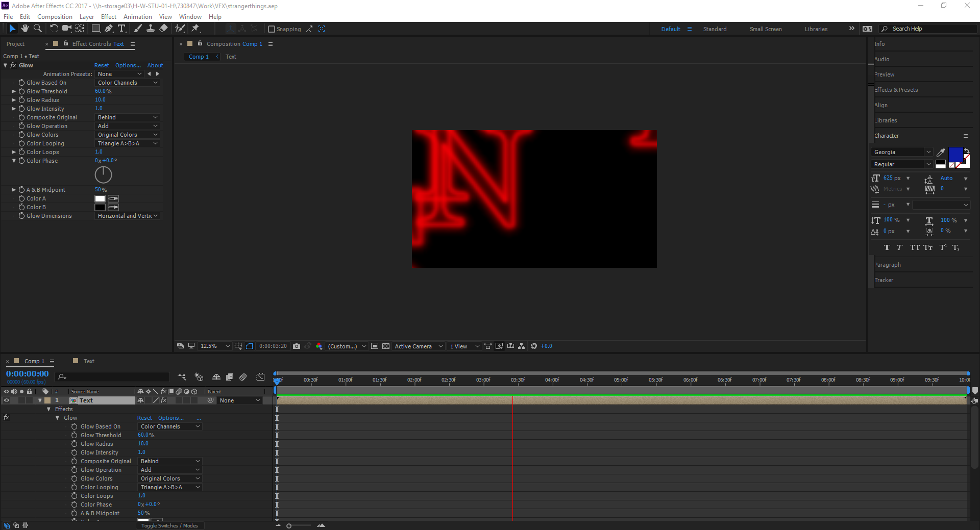Screen dimensions: 980x530
Task: Select the Hand tool
Action: pyautogui.click(x=24, y=29)
